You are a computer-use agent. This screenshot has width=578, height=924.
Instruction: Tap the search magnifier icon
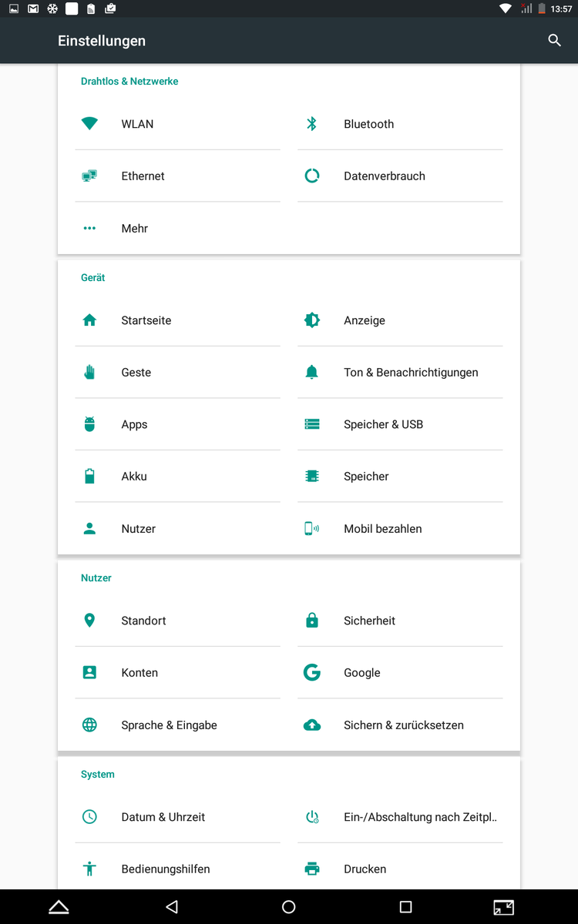[x=554, y=41]
